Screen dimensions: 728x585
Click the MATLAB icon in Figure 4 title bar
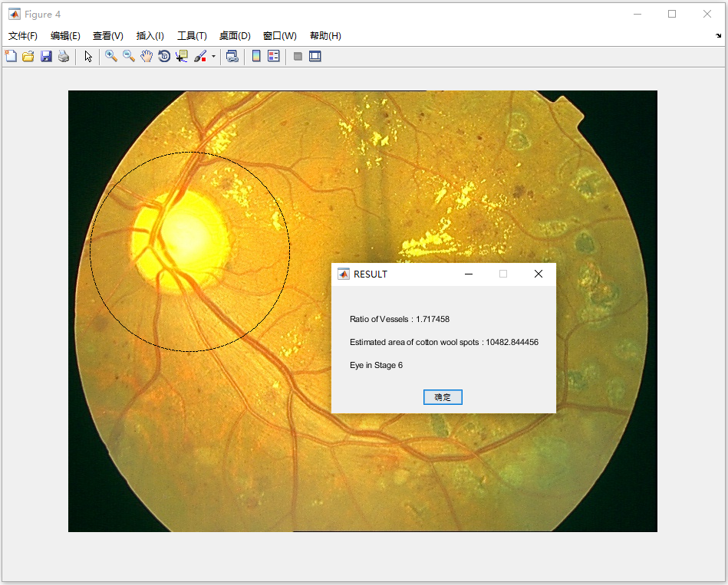point(15,15)
